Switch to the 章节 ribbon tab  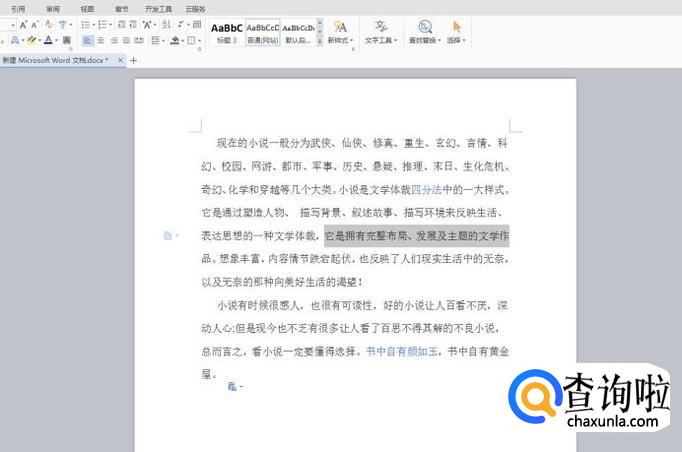(121, 9)
